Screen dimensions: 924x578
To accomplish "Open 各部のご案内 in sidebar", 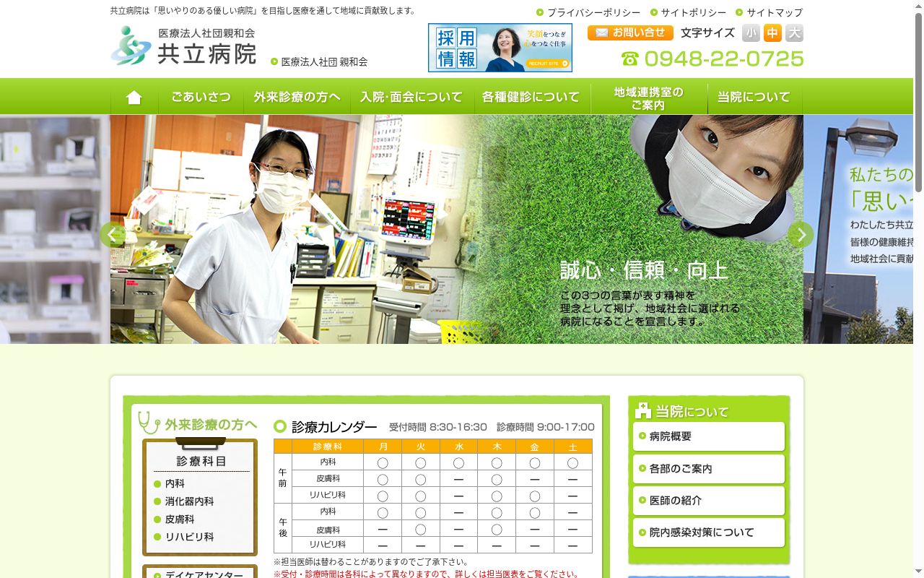I will click(709, 469).
